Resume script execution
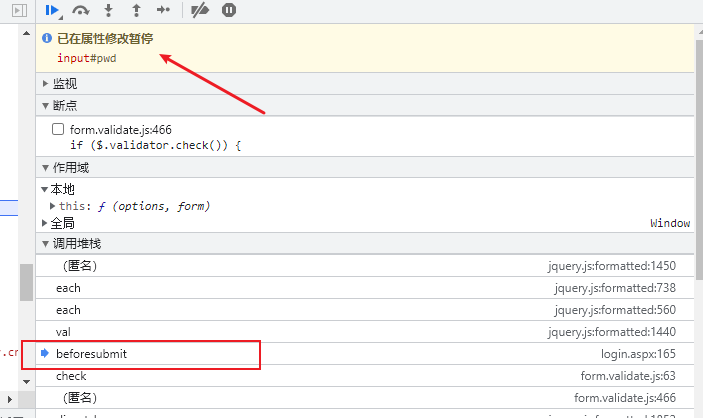Viewport: 703px width, 418px height. point(52,10)
